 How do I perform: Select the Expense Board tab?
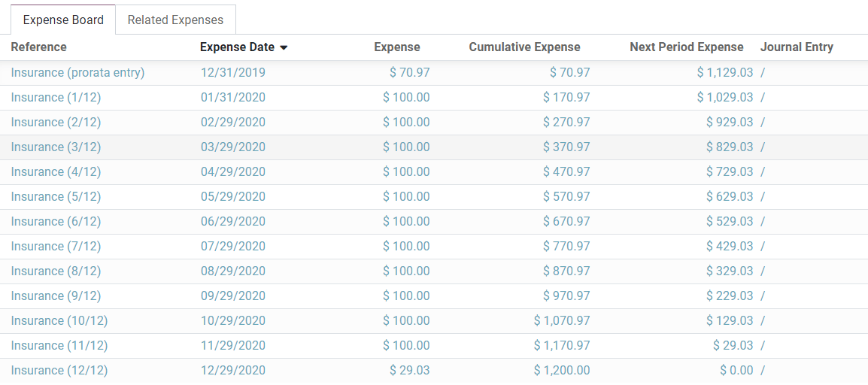point(63,20)
